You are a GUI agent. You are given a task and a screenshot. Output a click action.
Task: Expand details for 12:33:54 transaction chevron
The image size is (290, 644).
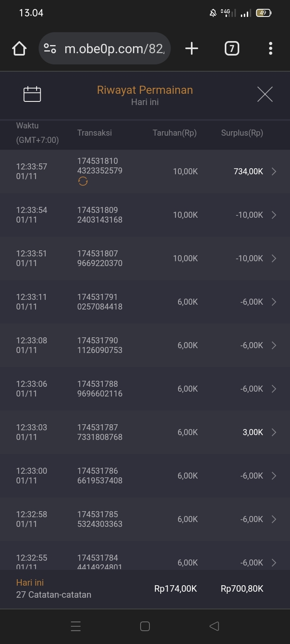274,215
